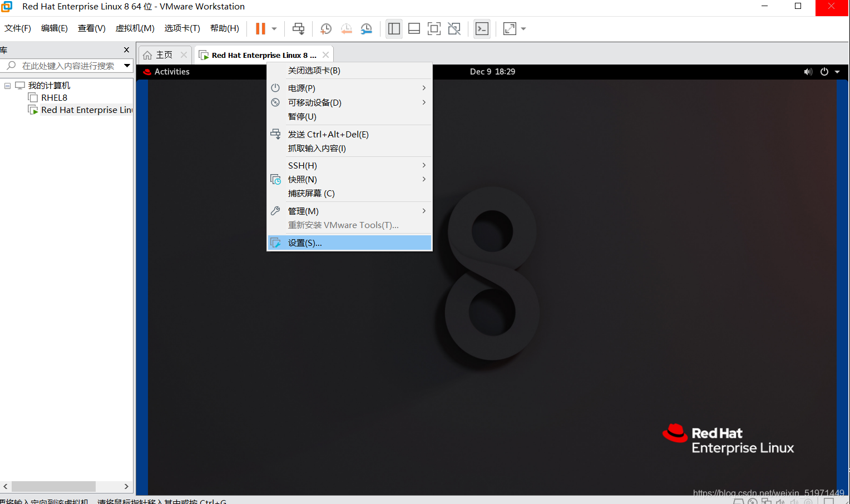This screenshot has width=850, height=504.
Task: Open the 文件(F) menu
Action: click(x=18, y=28)
